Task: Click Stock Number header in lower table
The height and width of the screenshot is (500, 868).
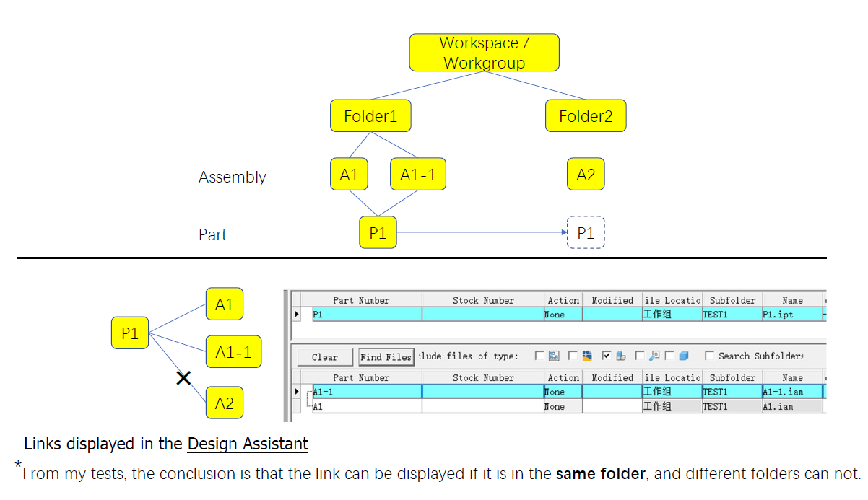Action: [483, 377]
